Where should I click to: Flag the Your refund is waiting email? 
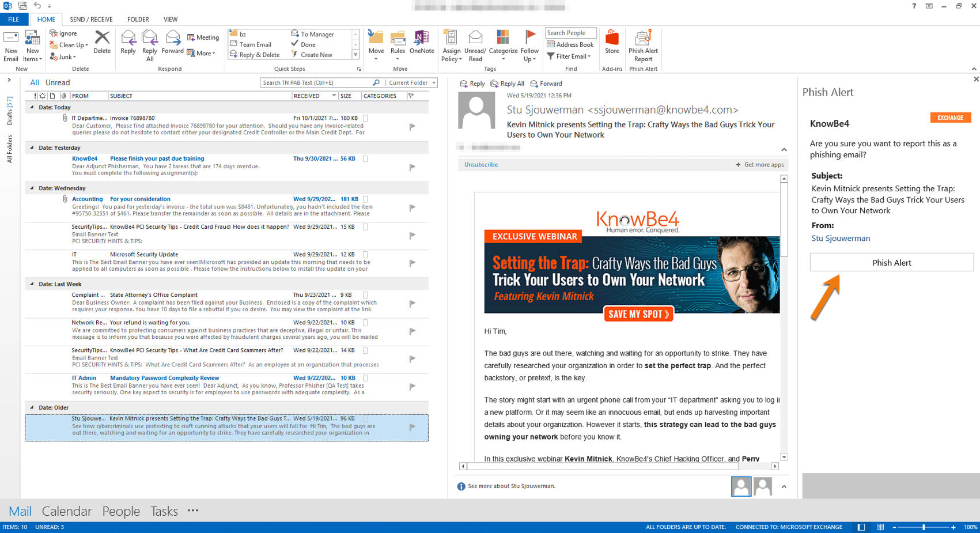[x=413, y=331]
